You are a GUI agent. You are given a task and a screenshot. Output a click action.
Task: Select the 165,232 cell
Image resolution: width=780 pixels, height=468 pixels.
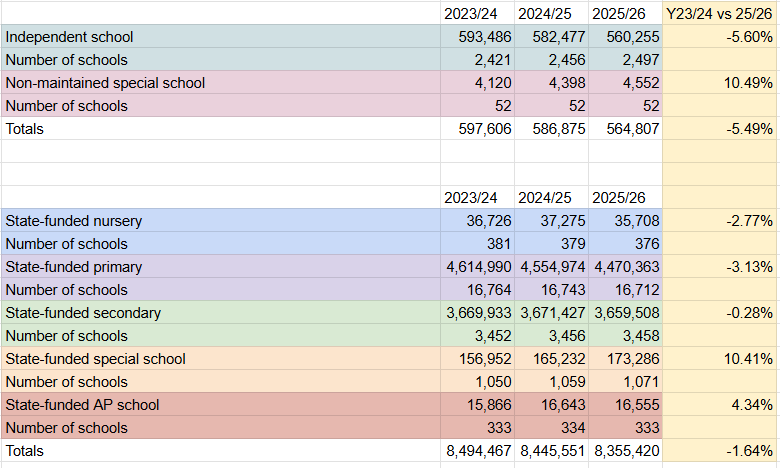(x=552, y=359)
